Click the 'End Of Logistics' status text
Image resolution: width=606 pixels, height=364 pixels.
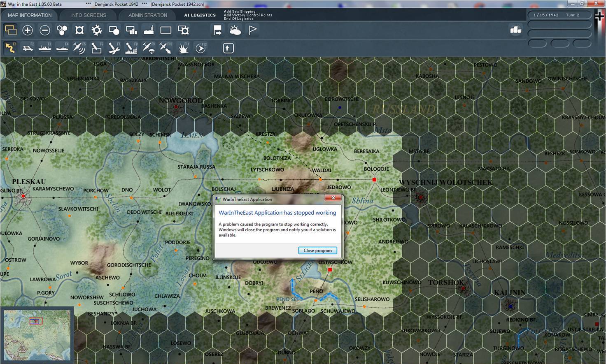coord(239,19)
